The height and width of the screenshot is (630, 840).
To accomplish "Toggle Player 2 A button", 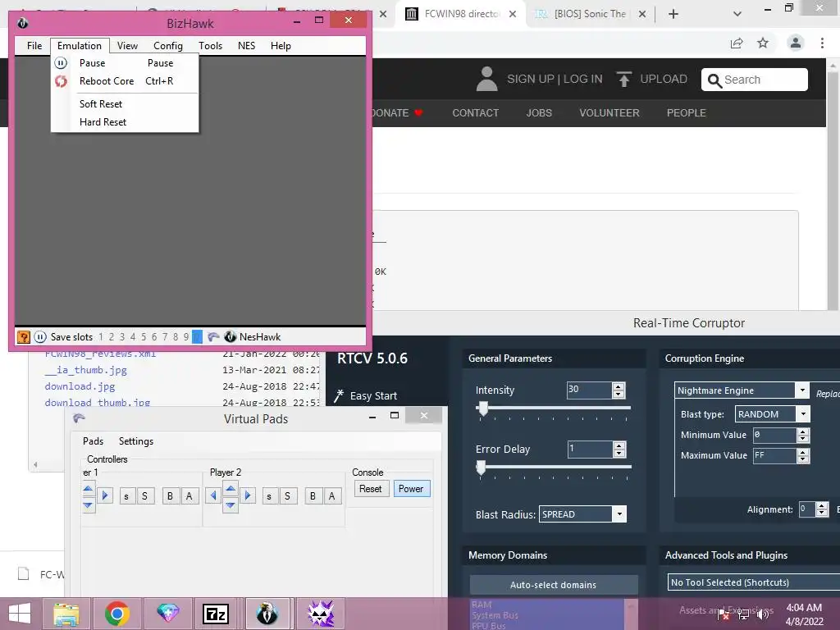I will point(331,496).
